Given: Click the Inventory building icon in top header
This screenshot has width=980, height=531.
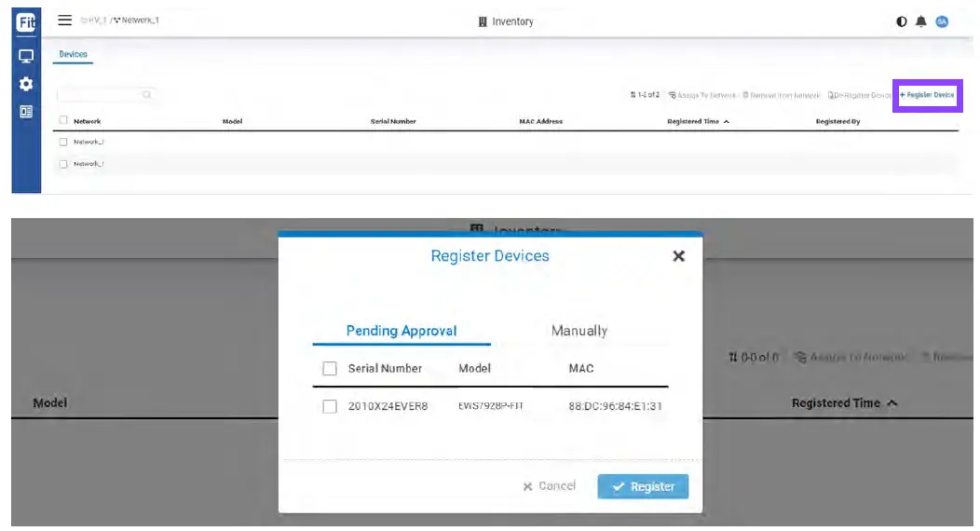Looking at the screenshot, I should pos(483,21).
